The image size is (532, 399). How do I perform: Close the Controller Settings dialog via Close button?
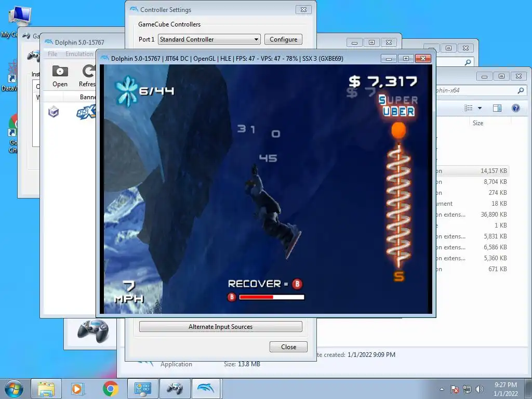289,347
